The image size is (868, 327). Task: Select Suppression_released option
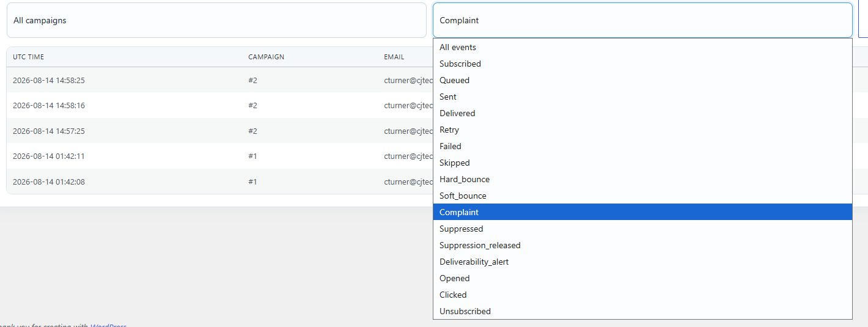click(642, 245)
